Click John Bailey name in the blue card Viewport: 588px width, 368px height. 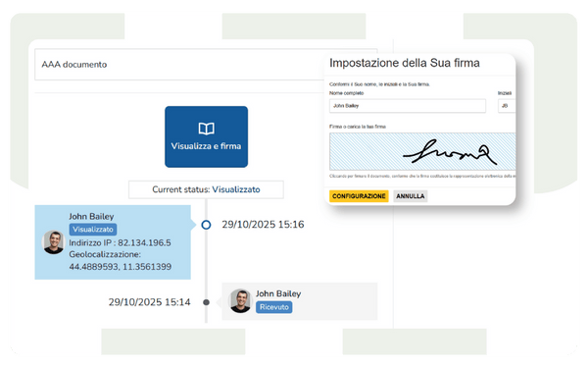tap(91, 216)
